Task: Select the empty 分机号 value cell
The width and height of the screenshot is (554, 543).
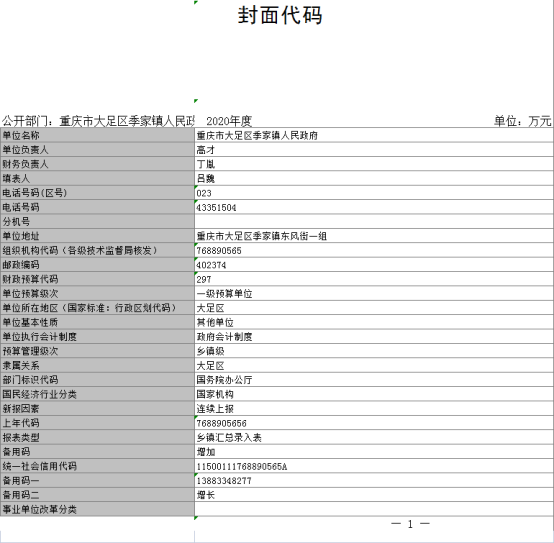Action: [x=374, y=222]
